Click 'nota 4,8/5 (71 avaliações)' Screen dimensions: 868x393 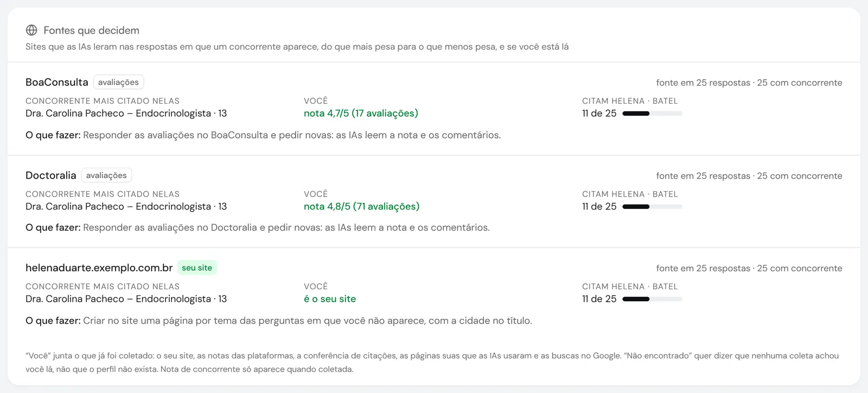tap(361, 206)
